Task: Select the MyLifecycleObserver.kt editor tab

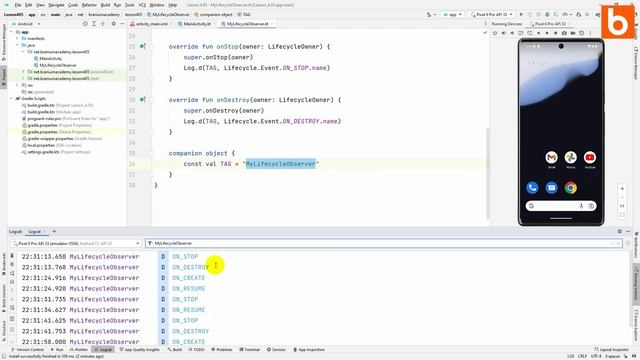Action: (x=247, y=24)
